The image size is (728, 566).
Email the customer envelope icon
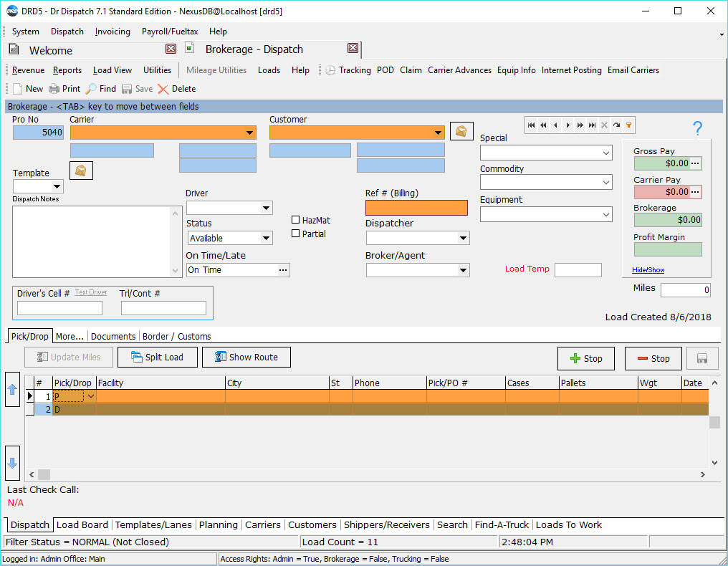click(x=461, y=131)
